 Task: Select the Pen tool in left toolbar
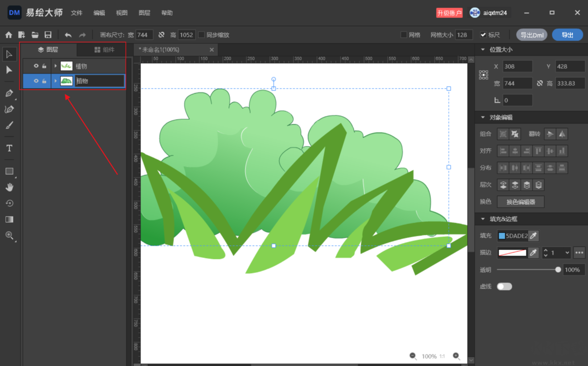[9, 93]
